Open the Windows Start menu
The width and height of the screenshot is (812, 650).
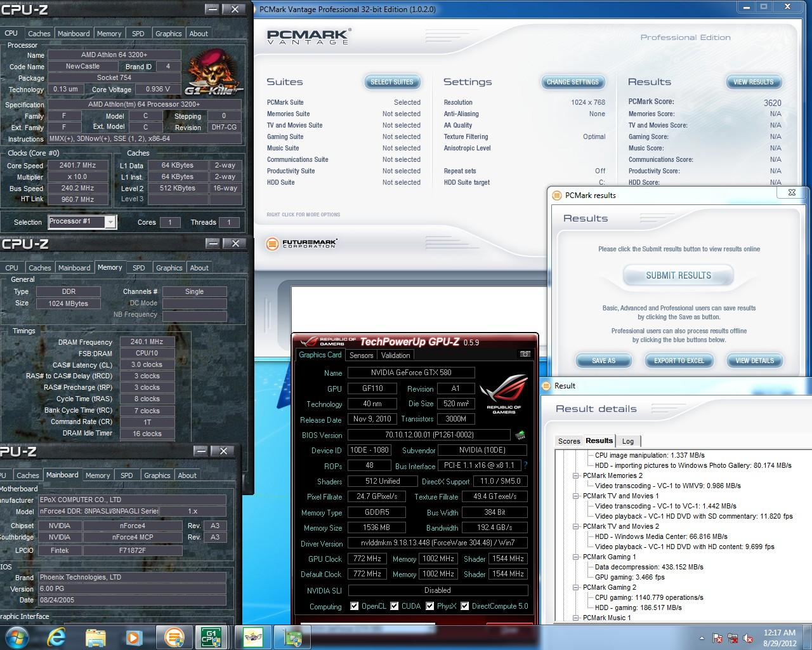point(17,637)
